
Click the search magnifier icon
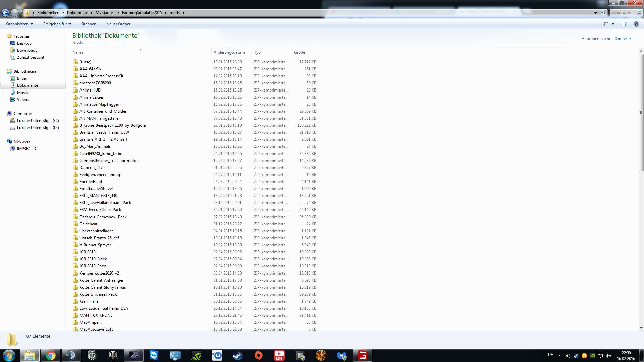[639, 13]
